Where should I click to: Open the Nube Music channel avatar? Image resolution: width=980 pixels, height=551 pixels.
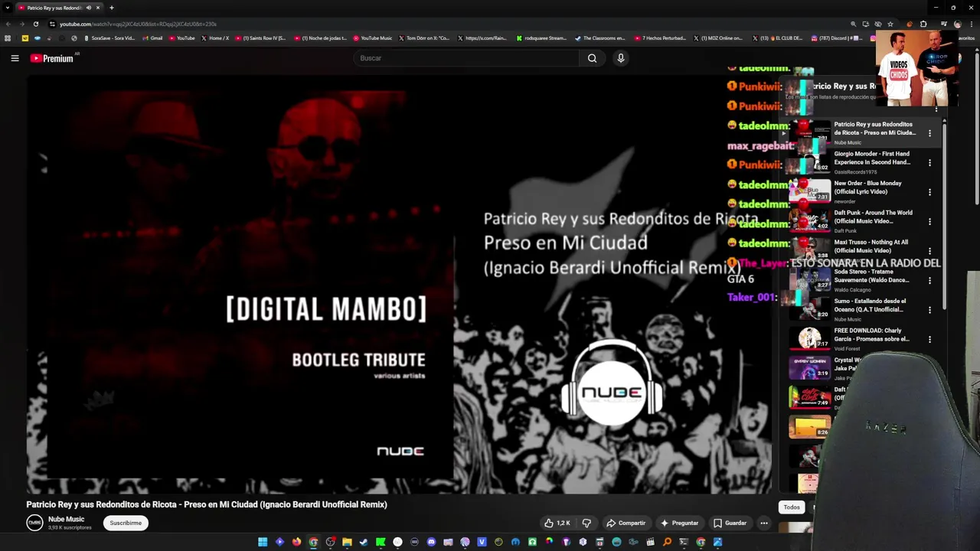pyautogui.click(x=34, y=523)
